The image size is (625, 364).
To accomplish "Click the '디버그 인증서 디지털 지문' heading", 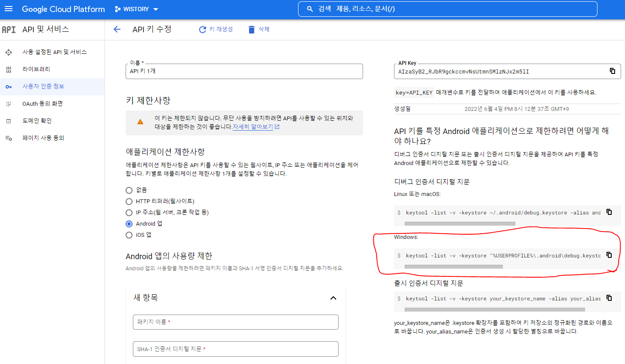I will [432, 182].
